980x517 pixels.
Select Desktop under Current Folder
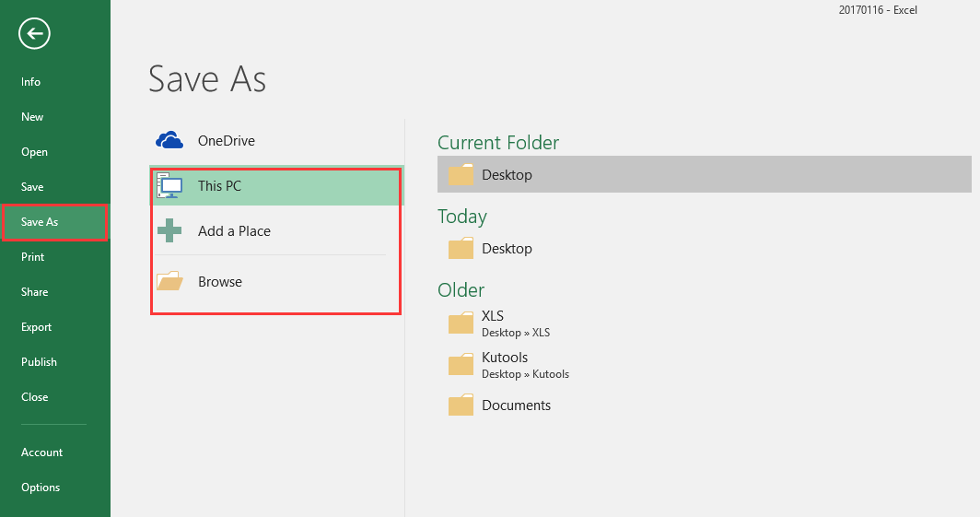point(507,175)
